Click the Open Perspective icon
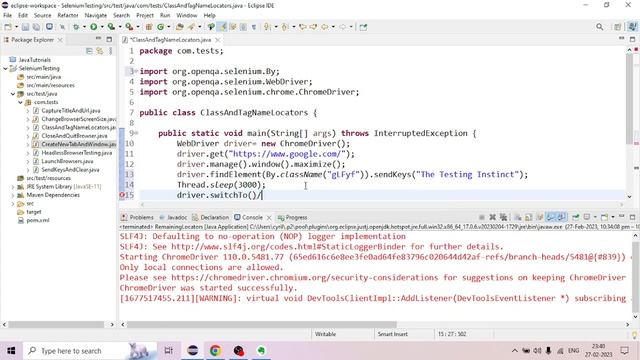Screen dimensions: 640x360 [618, 27]
